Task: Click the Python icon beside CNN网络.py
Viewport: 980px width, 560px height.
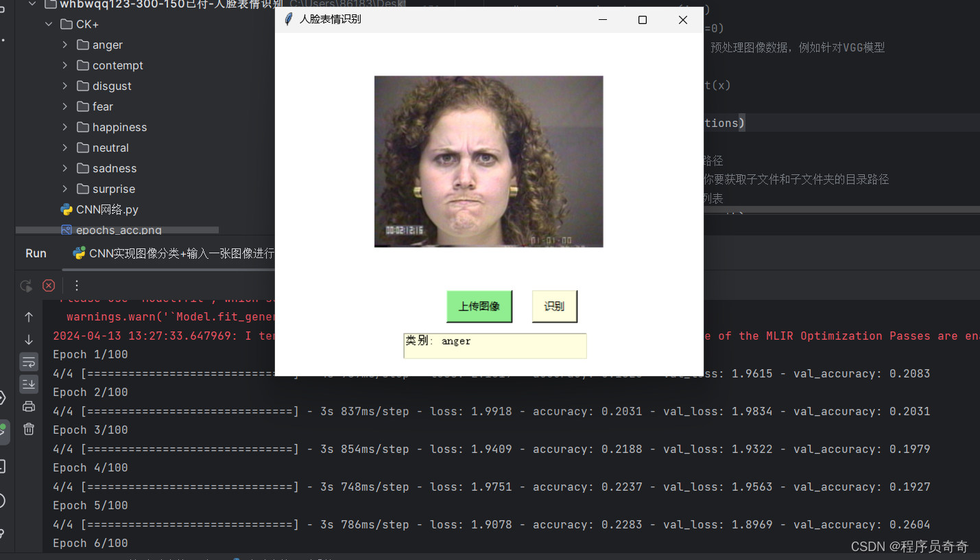Action: [67, 209]
